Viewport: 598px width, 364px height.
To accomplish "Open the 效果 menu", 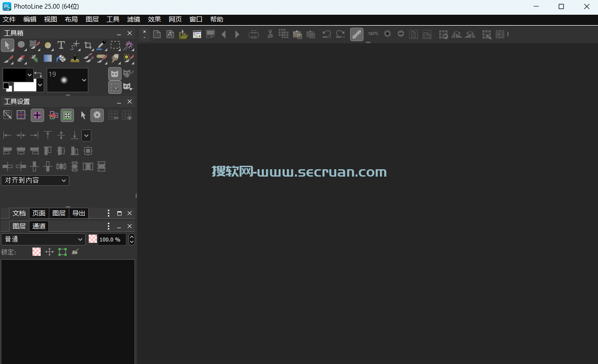I will pyautogui.click(x=154, y=19).
